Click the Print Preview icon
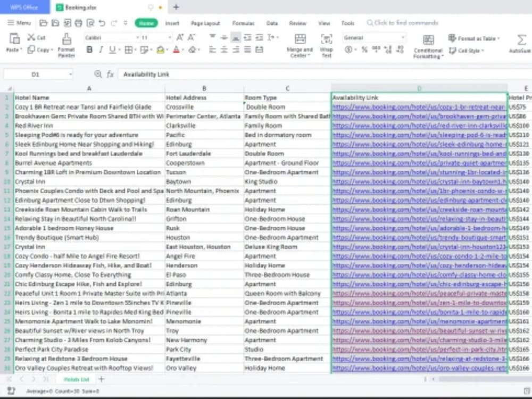Image resolution: width=532 pixels, height=399 pixels. [90, 23]
